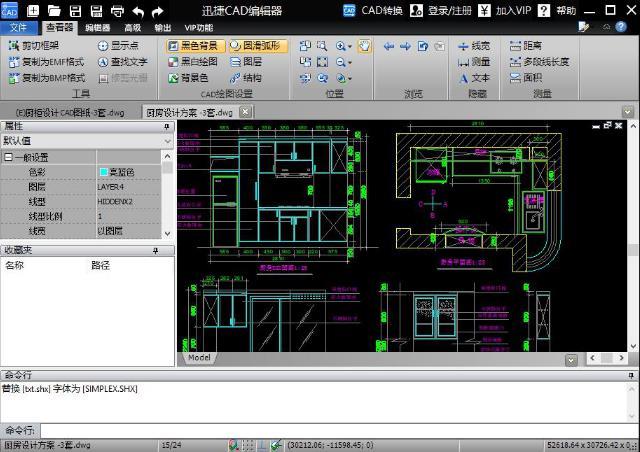Screen dimensions: 640x452
Task: Open the 默认值 properties dropdown
Action: tap(87, 141)
